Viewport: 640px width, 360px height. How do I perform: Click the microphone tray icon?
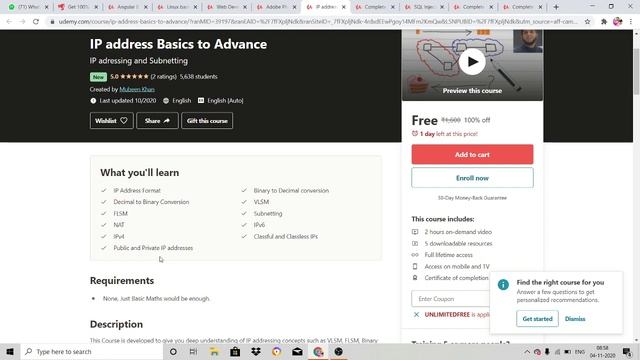click(547, 352)
